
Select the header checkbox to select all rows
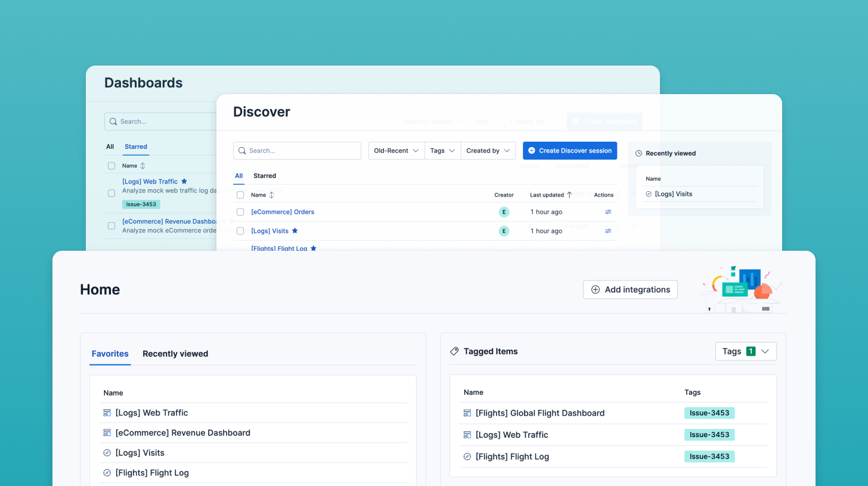click(x=240, y=195)
